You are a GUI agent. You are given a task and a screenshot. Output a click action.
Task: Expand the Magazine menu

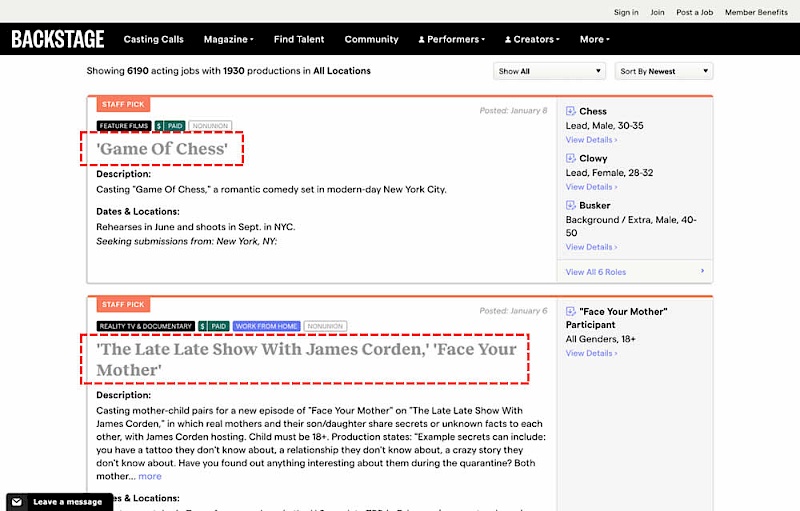pos(228,39)
